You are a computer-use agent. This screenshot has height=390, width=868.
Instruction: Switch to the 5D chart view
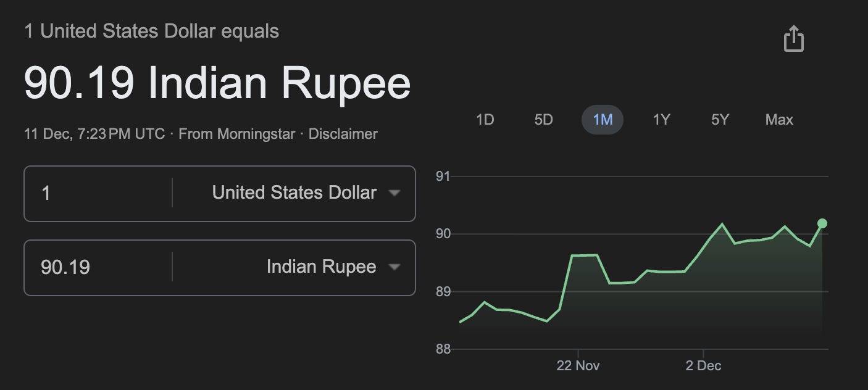[543, 120]
